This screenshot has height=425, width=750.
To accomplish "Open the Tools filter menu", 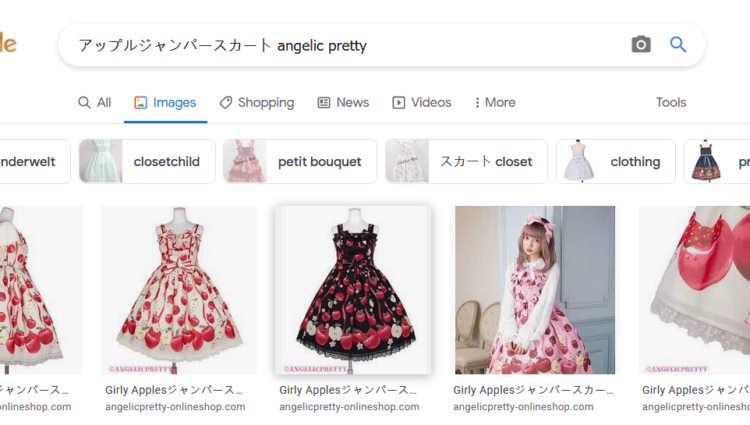I will pyautogui.click(x=671, y=102).
